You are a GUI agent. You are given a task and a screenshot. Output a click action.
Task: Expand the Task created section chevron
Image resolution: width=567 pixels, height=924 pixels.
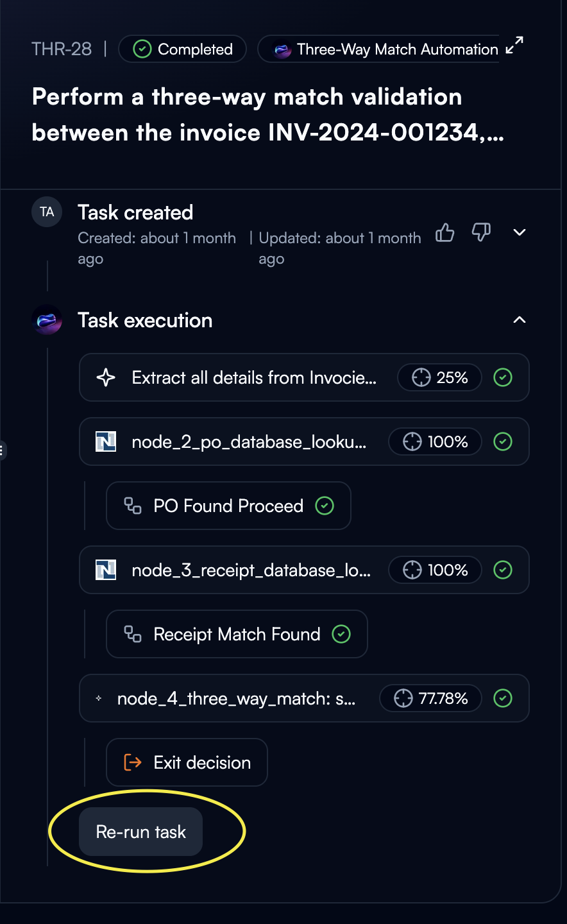coord(520,232)
